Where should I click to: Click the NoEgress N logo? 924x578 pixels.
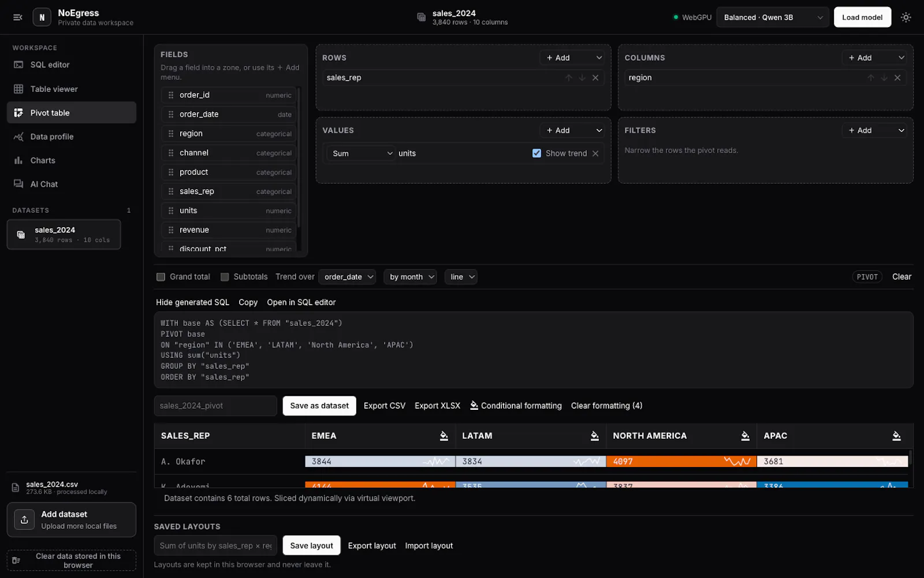[x=42, y=17]
